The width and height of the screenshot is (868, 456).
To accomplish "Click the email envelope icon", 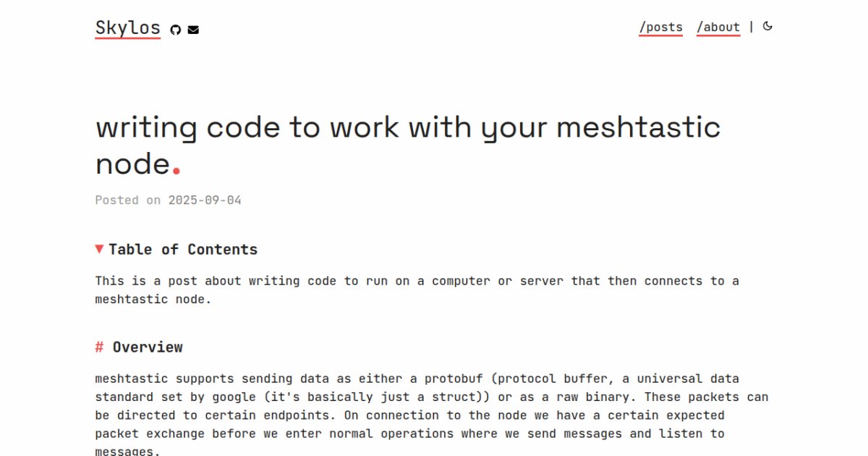I will click(x=193, y=30).
